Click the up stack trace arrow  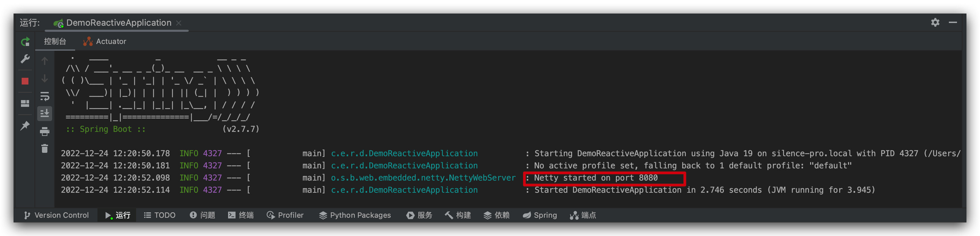pyautogui.click(x=45, y=61)
